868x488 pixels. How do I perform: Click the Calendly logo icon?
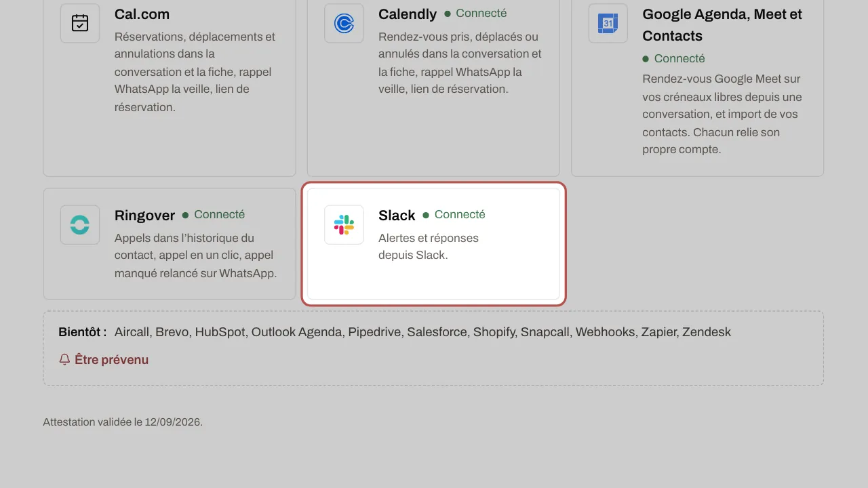point(344,23)
